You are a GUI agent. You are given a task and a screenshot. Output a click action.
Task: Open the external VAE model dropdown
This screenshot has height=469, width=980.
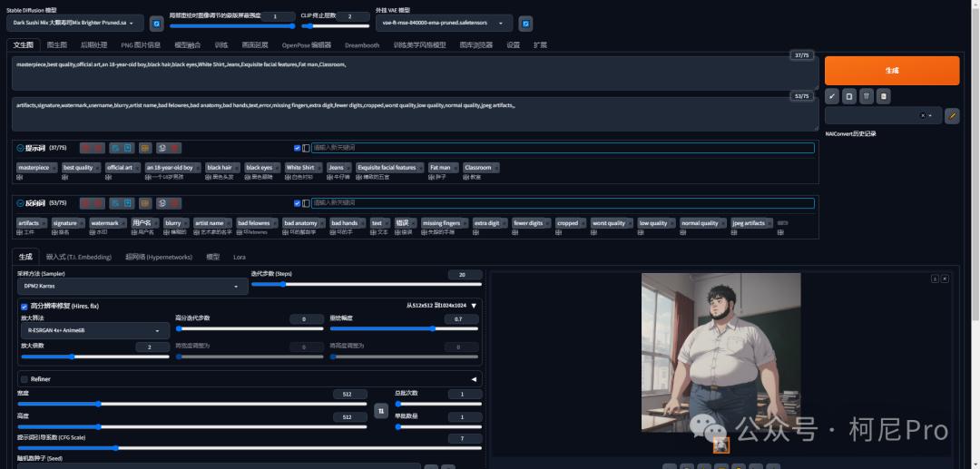pos(445,23)
